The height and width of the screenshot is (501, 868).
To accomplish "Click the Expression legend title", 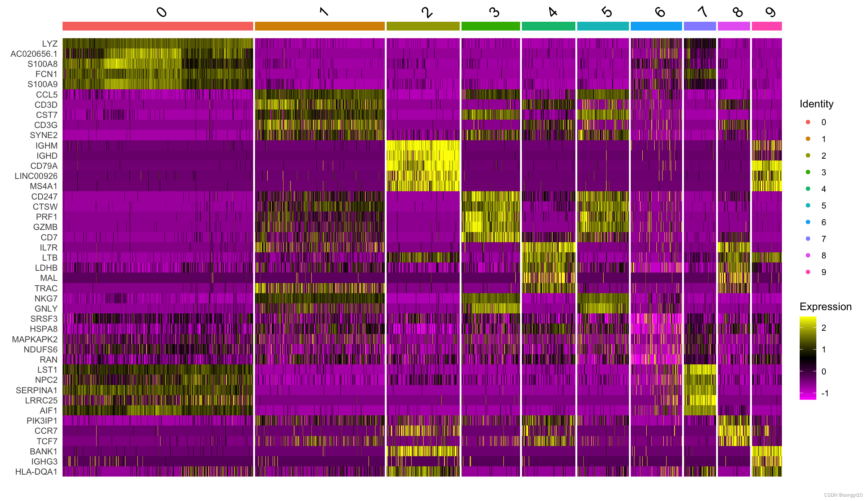I will (825, 307).
